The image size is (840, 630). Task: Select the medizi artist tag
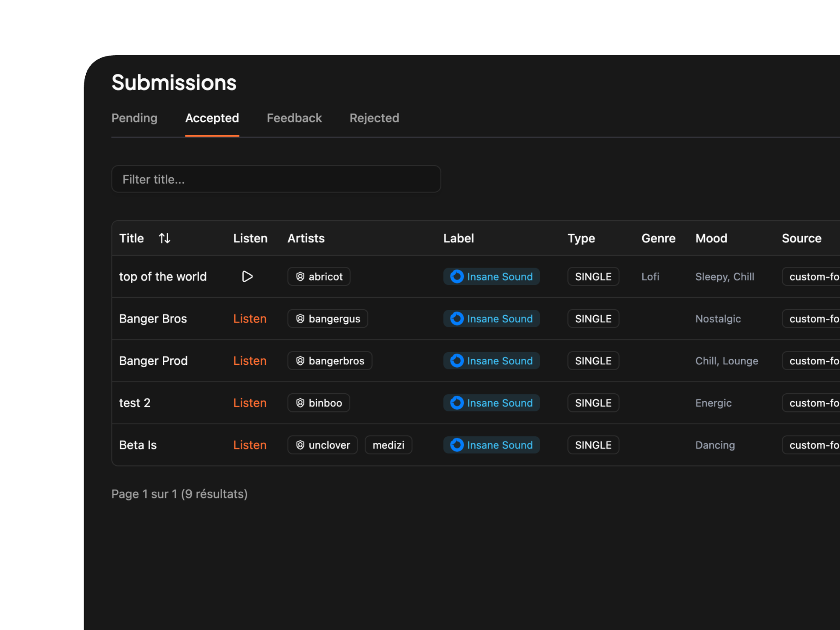(388, 445)
